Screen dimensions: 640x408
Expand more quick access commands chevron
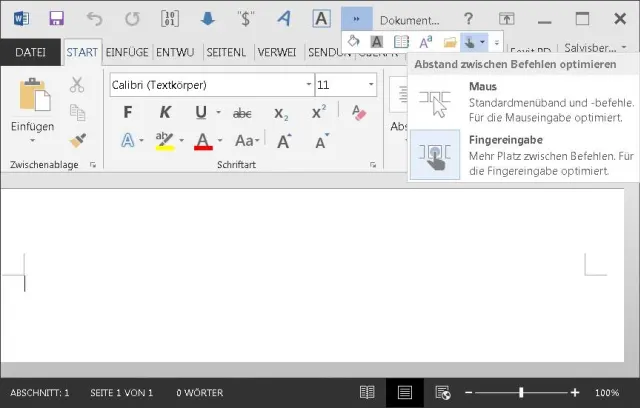pyautogui.click(x=357, y=19)
